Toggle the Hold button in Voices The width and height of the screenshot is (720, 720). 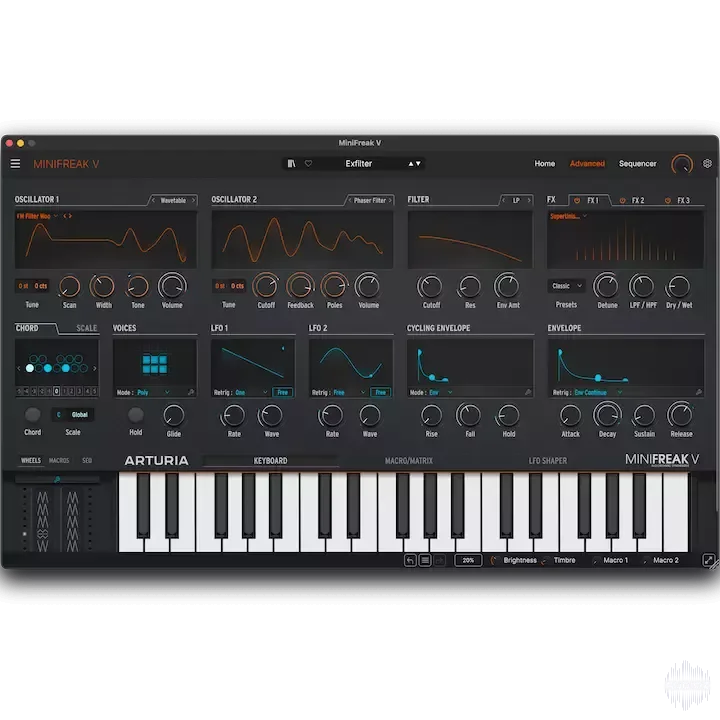pos(135,415)
